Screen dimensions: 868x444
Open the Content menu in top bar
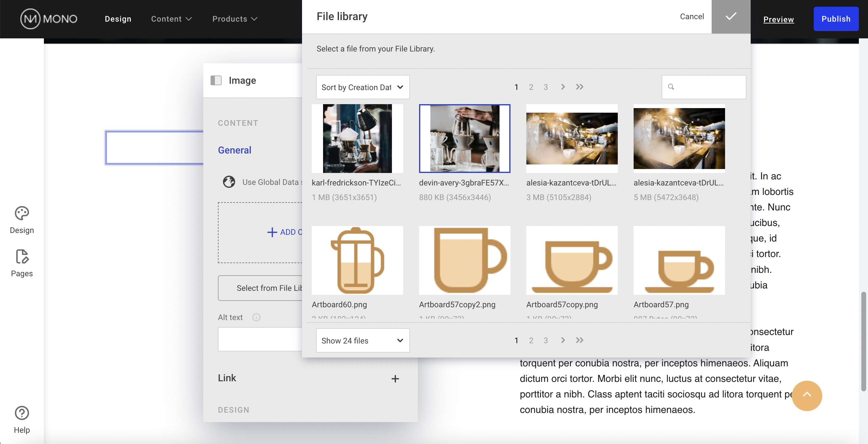171,19
